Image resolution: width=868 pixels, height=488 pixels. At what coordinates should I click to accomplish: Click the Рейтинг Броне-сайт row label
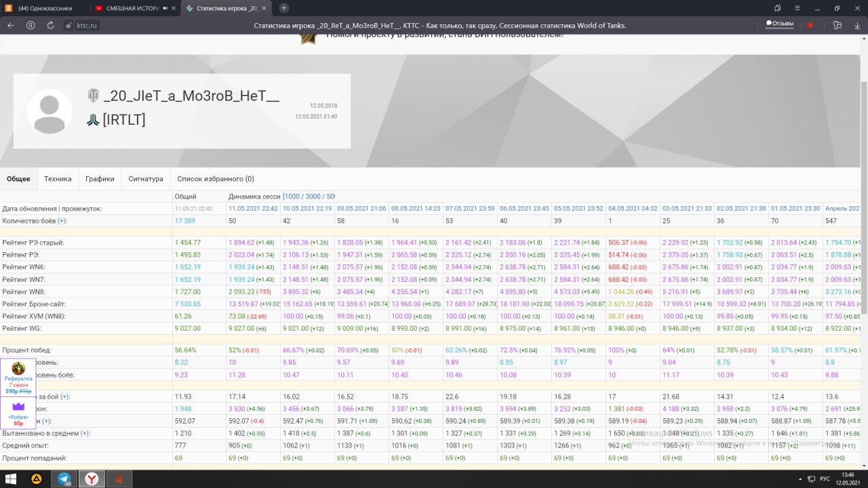click(x=34, y=304)
